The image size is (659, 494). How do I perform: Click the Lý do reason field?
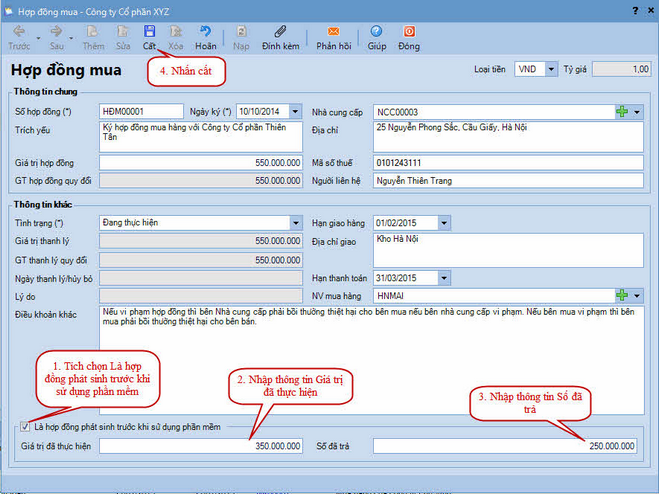(x=201, y=296)
